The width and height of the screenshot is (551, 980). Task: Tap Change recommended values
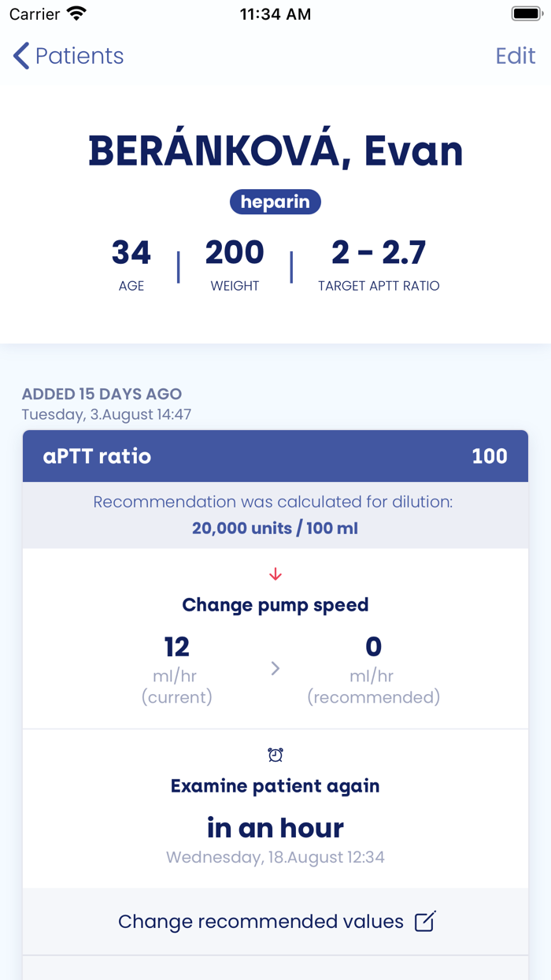pos(260,920)
